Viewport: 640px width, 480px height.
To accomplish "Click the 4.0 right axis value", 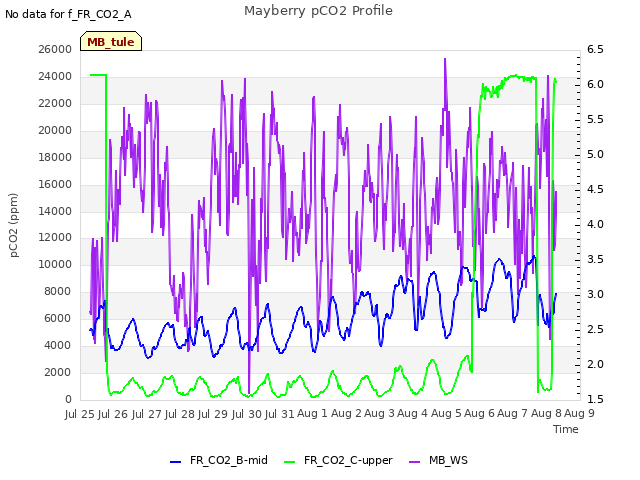I will (x=595, y=224).
